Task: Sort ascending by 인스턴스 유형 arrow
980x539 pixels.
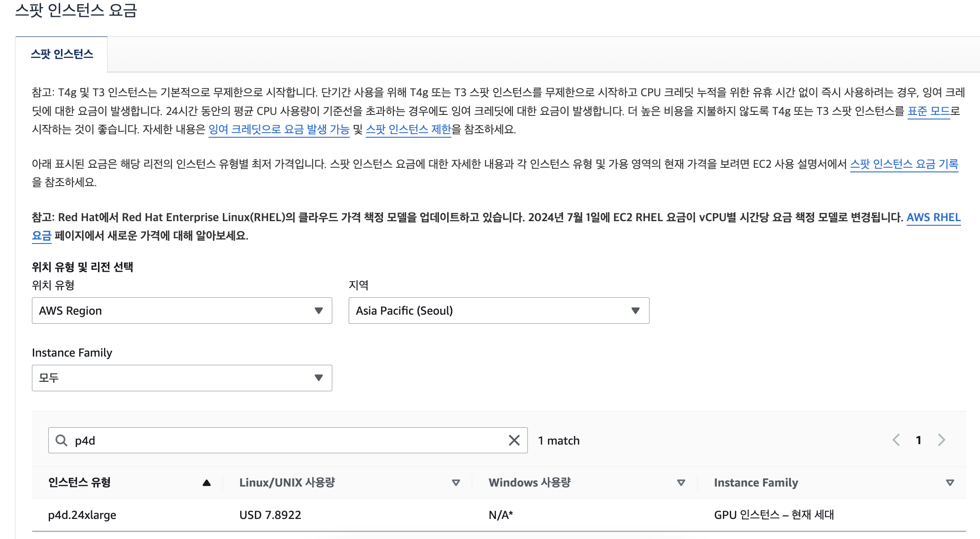Action: coord(206,482)
